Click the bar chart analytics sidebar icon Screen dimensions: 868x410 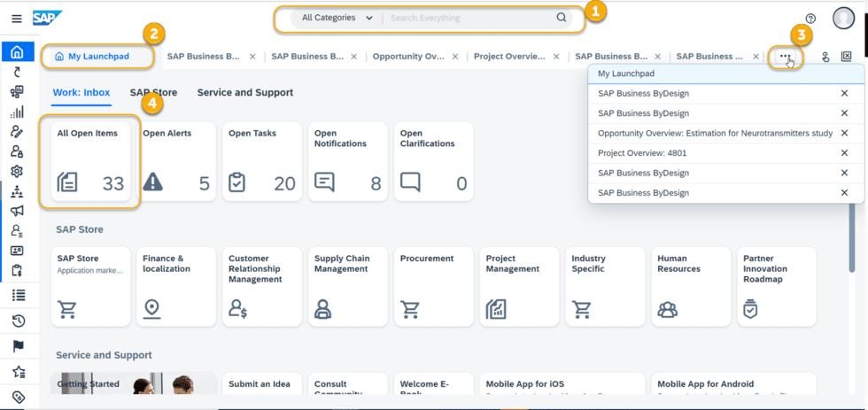pos(17,112)
